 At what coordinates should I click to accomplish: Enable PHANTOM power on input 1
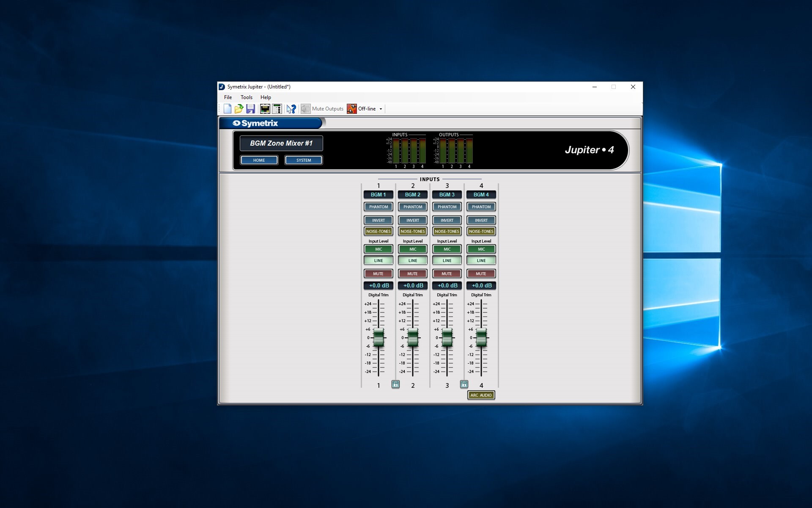point(378,207)
